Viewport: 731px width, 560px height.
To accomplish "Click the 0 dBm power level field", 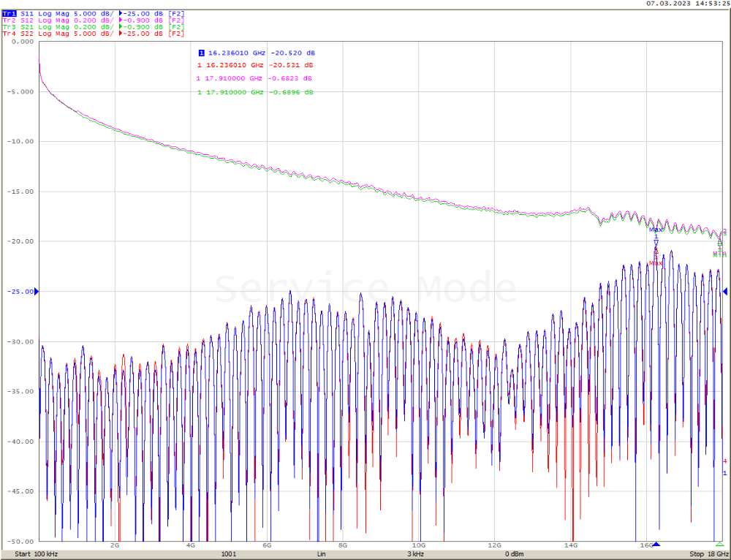I will 513,554.
